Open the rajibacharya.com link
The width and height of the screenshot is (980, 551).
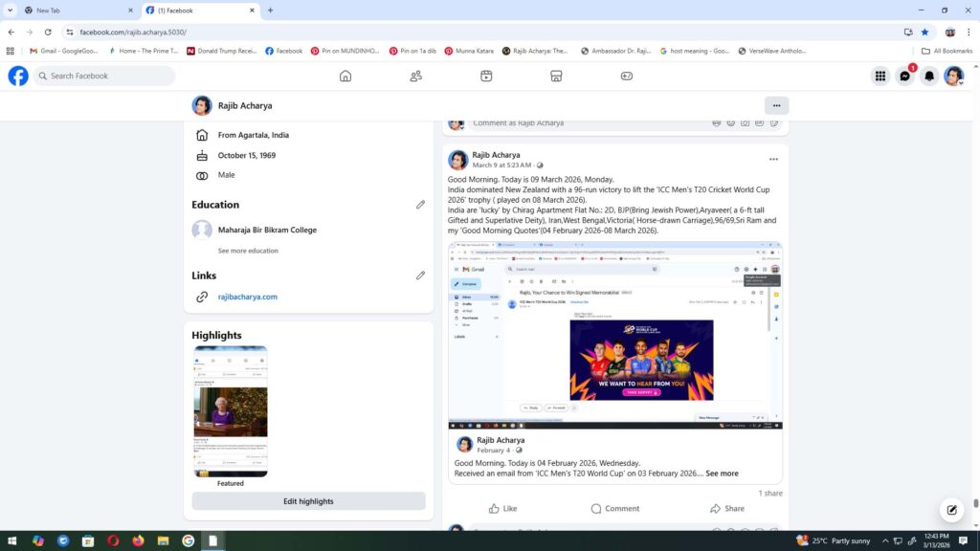click(x=247, y=298)
